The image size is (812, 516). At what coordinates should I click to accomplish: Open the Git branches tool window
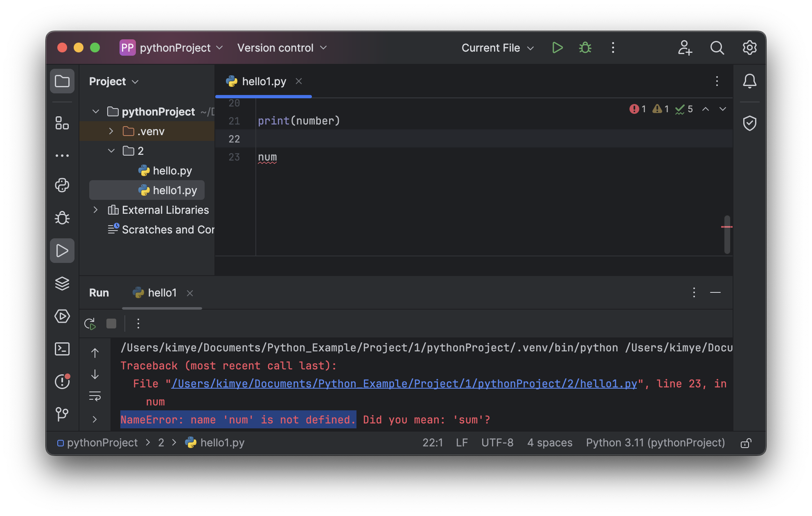(62, 414)
